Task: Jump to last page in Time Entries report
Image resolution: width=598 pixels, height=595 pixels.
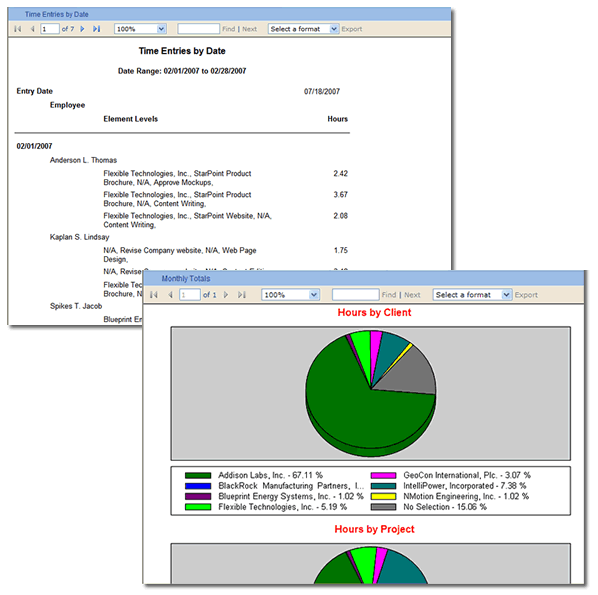Action: click(x=96, y=29)
